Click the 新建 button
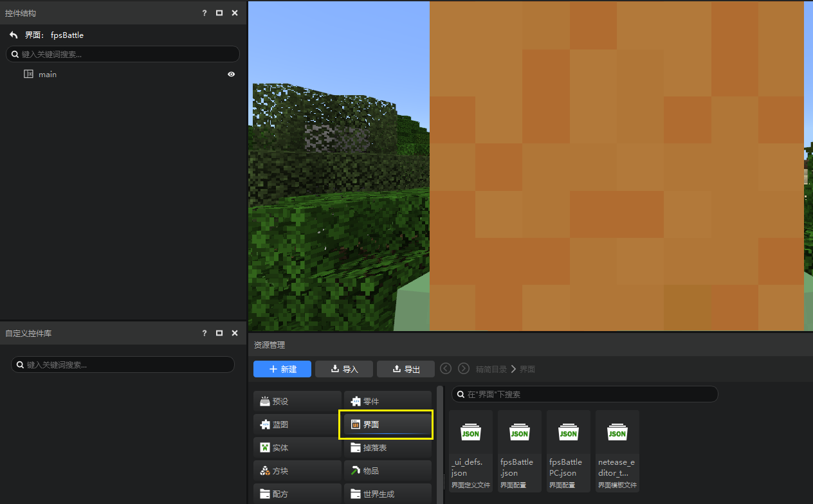Image resolution: width=813 pixels, height=504 pixels. point(282,369)
